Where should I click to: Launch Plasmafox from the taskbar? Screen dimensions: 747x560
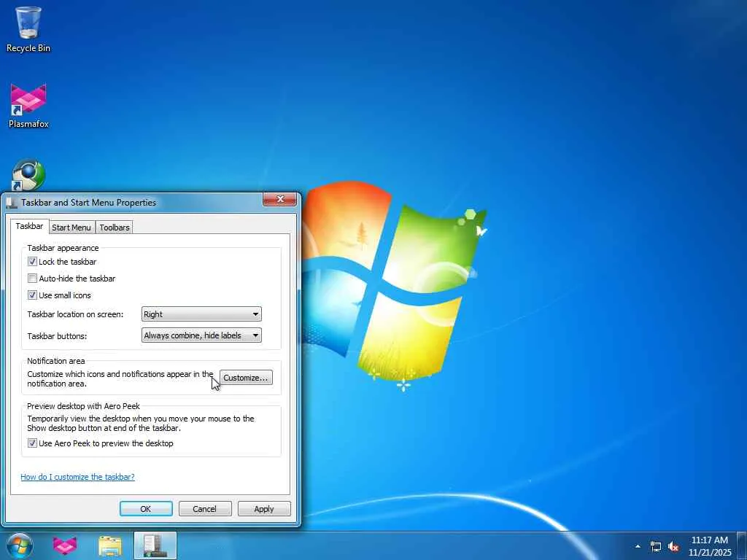click(65, 545)
